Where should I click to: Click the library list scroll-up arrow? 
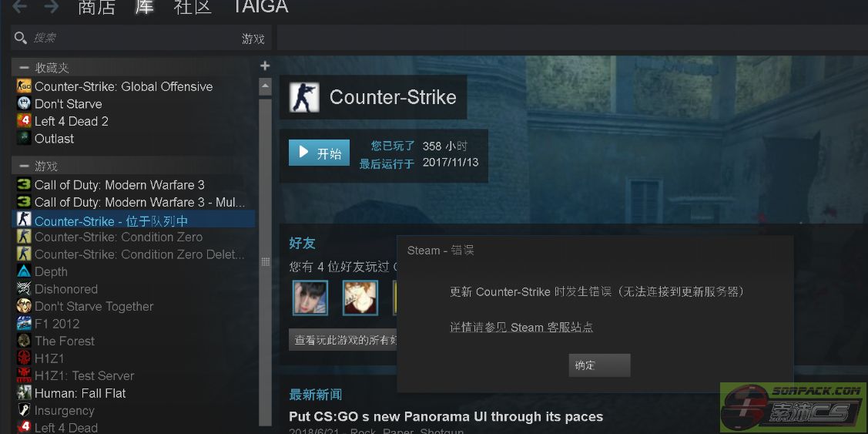coord(265,86)
